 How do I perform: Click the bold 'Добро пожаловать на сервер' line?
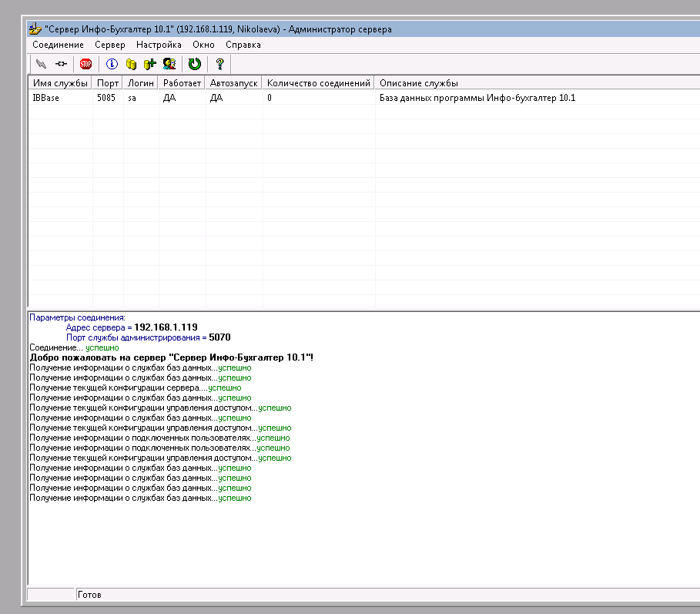(172, 357)
